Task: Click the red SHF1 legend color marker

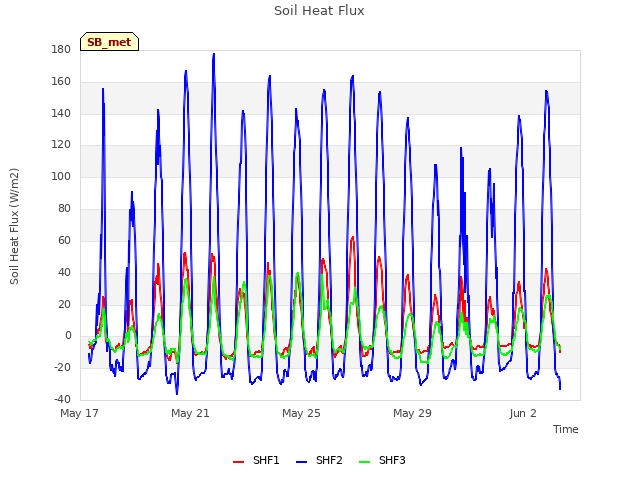Action: tap(238, 462)
